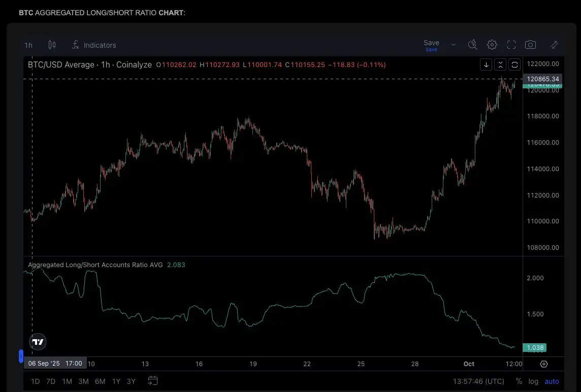Open the drawing pencil tool
581x392 pixels.
(x=554, y=45)
